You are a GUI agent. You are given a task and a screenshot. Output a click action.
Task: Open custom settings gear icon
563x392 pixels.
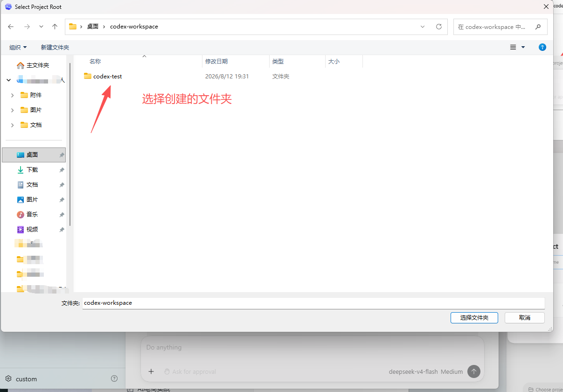click(8, 379)
